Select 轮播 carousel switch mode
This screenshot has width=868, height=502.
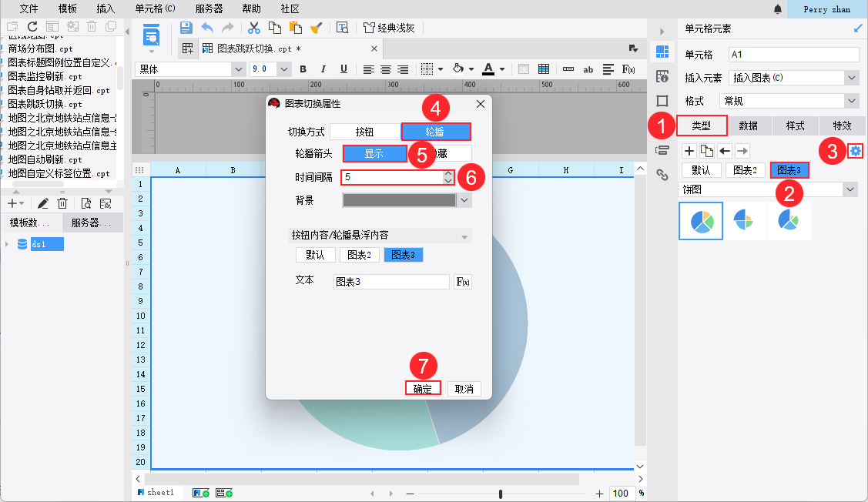435,132
